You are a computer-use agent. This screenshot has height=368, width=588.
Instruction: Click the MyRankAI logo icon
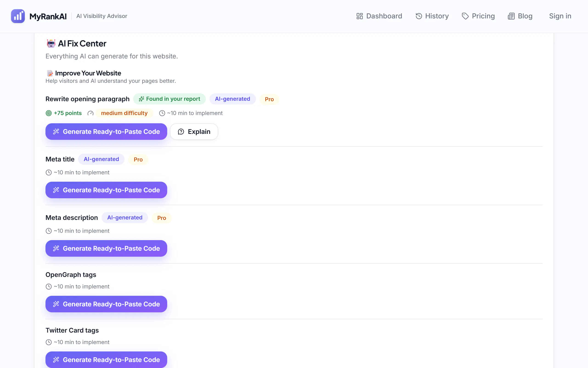pyautogui.click(x=18, y=16)
